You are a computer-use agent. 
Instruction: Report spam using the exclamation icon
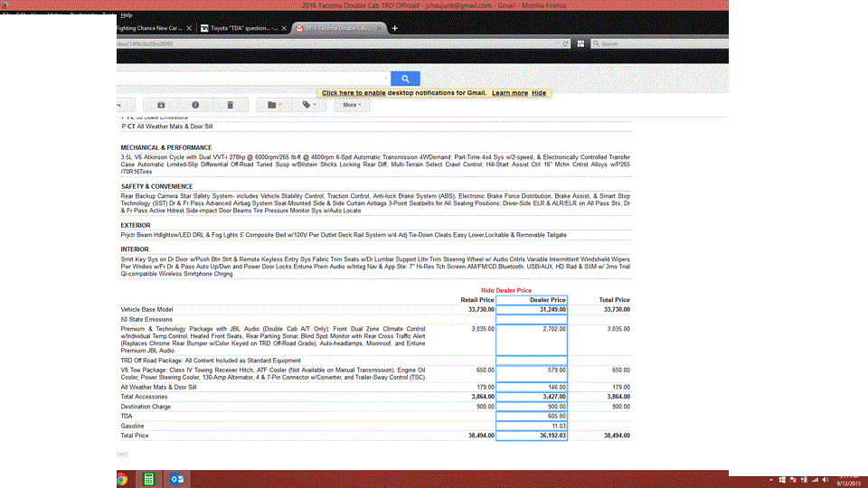(x=195, y=105)
